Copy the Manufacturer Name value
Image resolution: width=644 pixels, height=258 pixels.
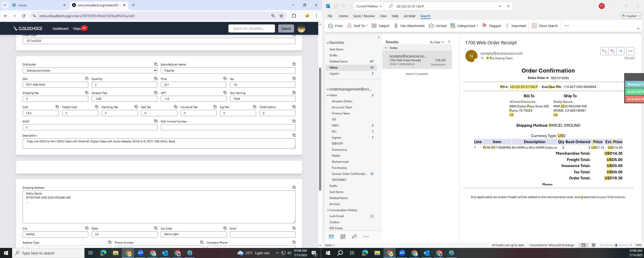[294, 64]
